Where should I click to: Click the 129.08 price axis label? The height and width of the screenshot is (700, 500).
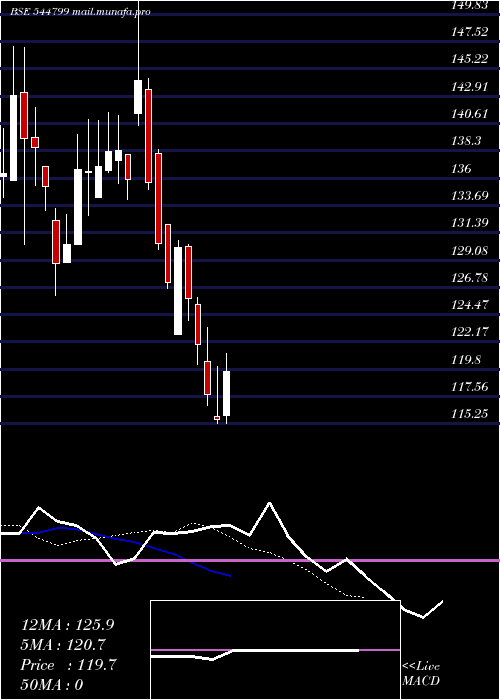(x=470, y=251)
